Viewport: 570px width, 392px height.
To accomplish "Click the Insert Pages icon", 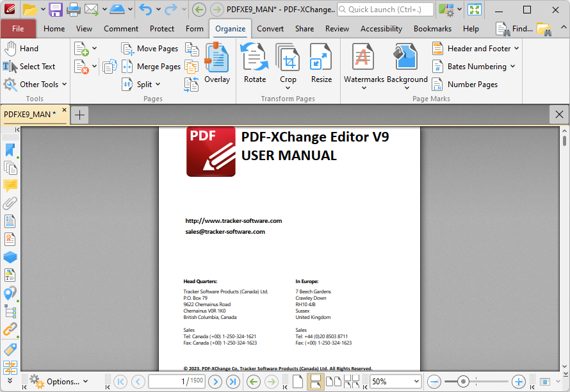I will [x=81, y=49].
